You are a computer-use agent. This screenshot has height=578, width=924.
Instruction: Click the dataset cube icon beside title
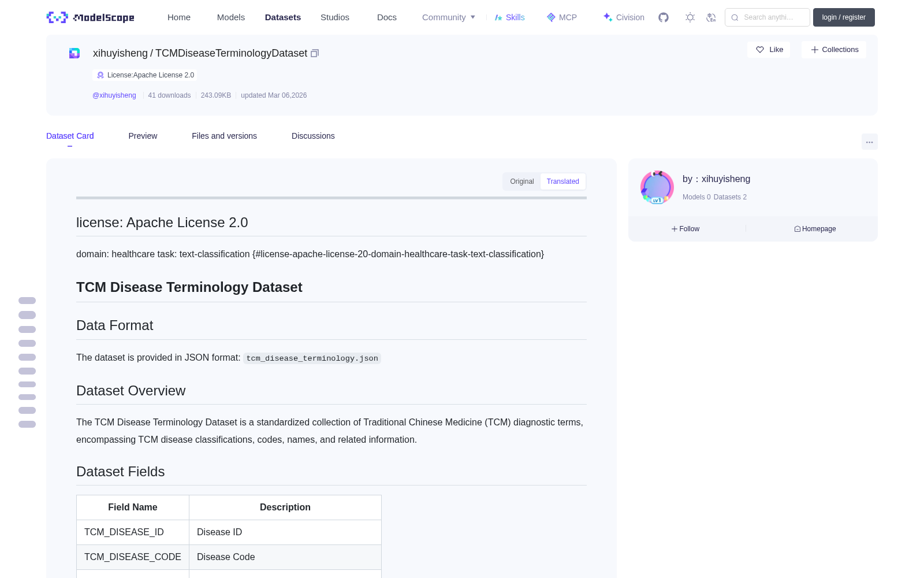point(74,53)
